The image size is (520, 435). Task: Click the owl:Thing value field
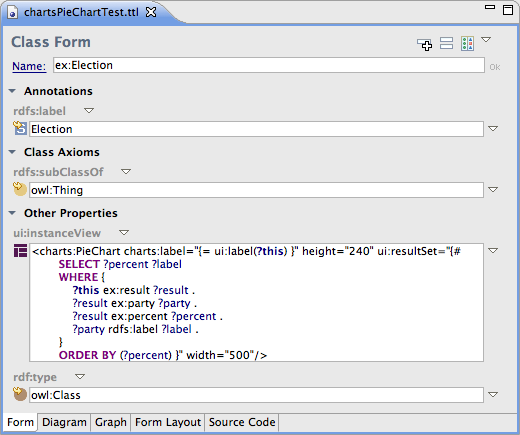coord(256,190)
